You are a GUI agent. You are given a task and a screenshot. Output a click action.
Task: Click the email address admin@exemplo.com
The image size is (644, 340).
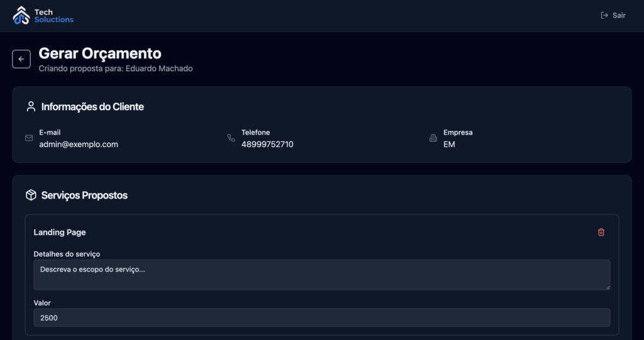pos(79,145)
